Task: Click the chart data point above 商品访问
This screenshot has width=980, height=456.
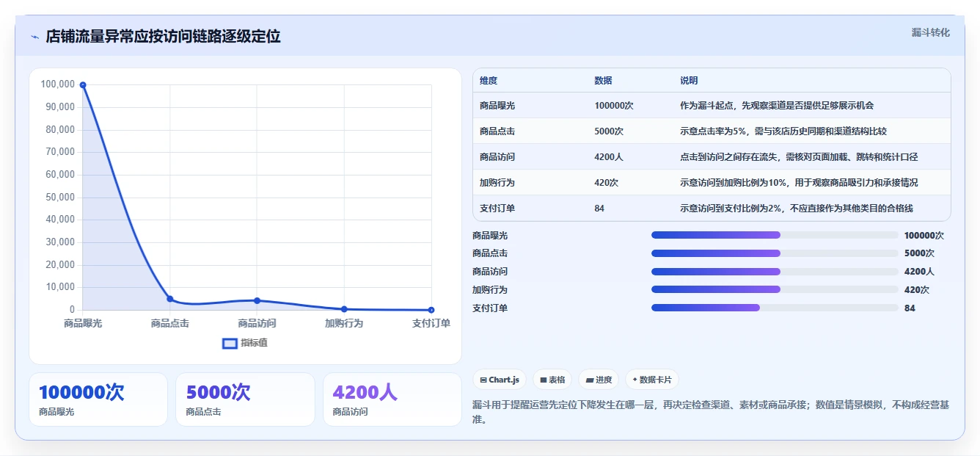Action: click(x=257, y=300)
